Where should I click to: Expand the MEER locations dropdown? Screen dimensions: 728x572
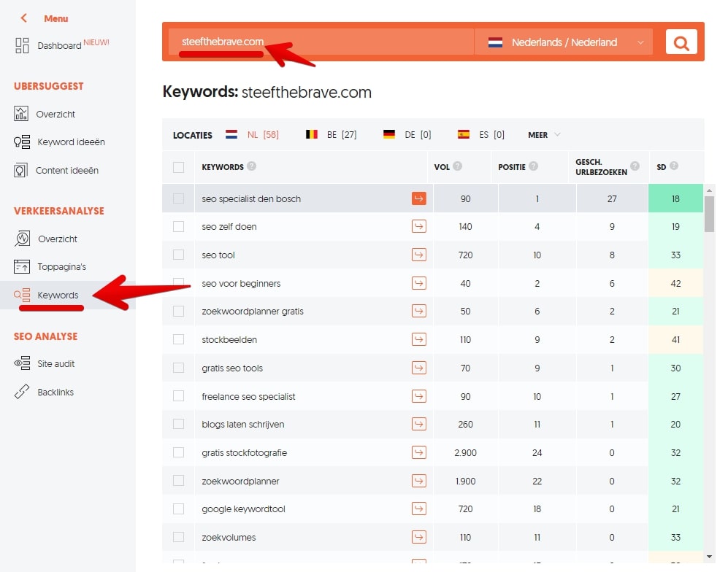[x=544, y=134]
